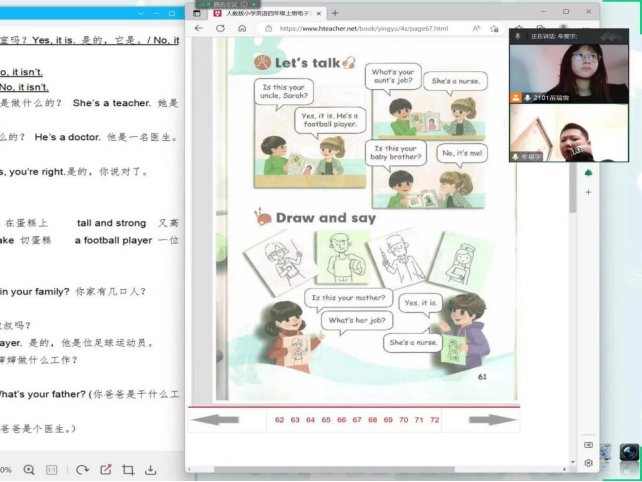Rotate the document with the rotate icon
Image resolution: width=642 pixels, height=482 pixels.
tap(82, 470)
